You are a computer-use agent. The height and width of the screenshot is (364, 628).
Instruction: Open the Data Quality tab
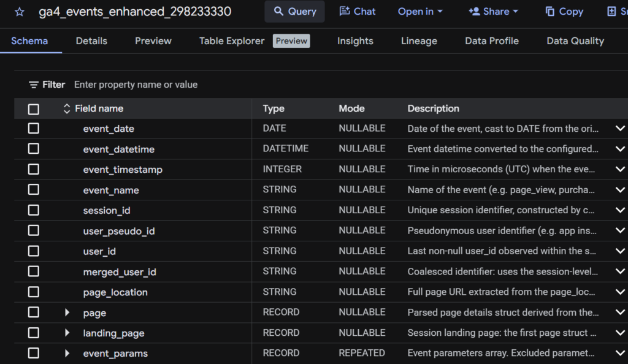(x=575, y=41)
